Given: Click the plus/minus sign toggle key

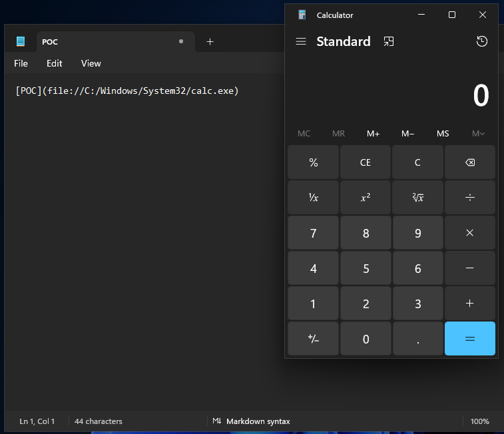Looking at the screenshot, I should tap(314, 339).
